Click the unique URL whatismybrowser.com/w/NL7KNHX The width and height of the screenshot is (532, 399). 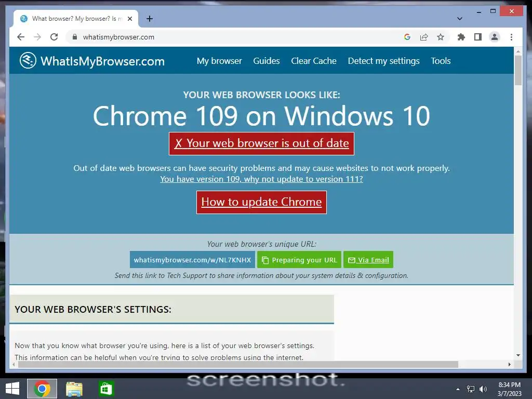coord(192,260)
